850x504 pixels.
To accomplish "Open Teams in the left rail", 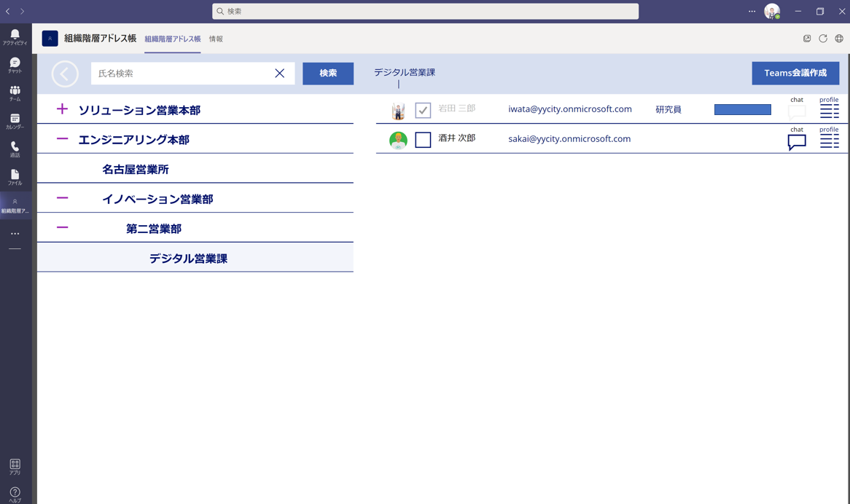I will tap(15, 93).
